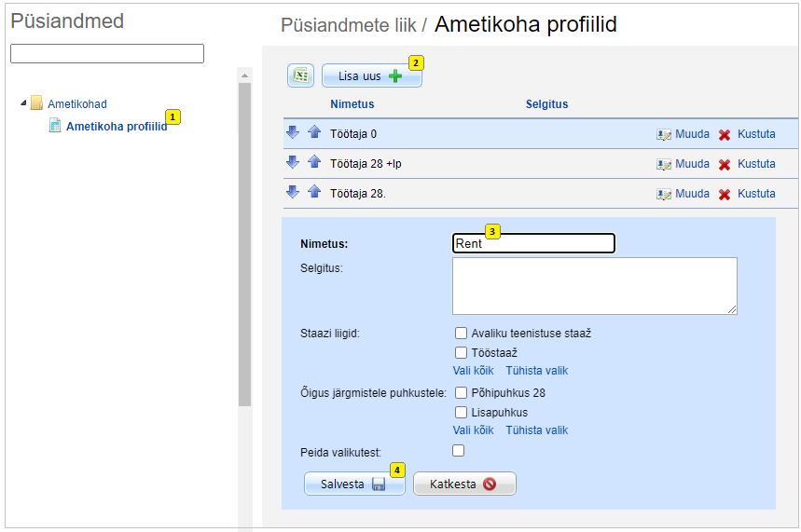This screenshot has height=532, width=801.
Task: Click Katkesta to cancel the form
Action: coord(464,484)
